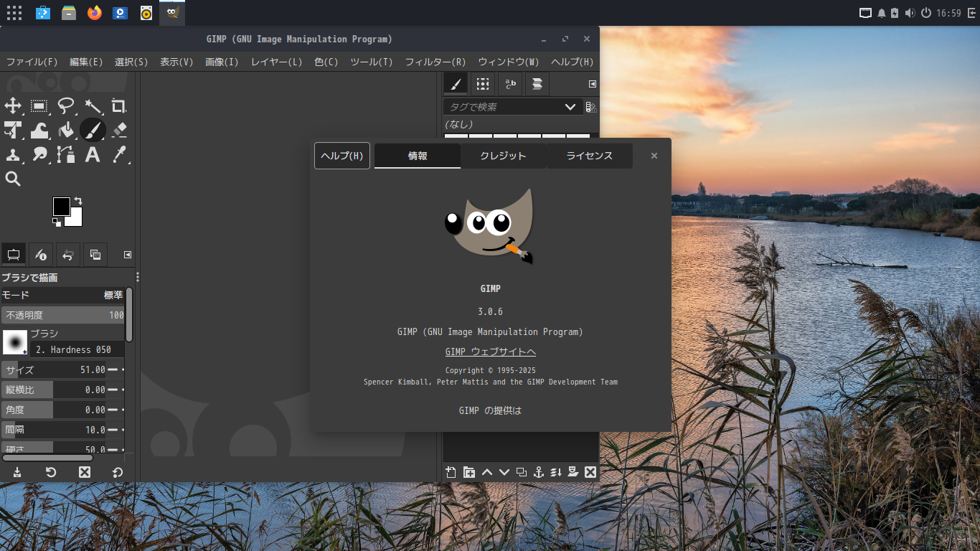Open the 編集(E) menu
980x551 pixels.
[86, 62]
